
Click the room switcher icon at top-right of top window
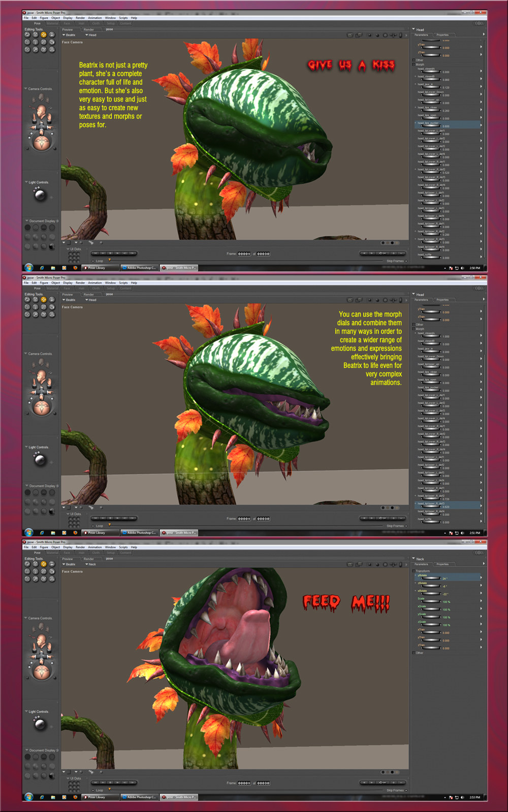(x=479, y=23)
